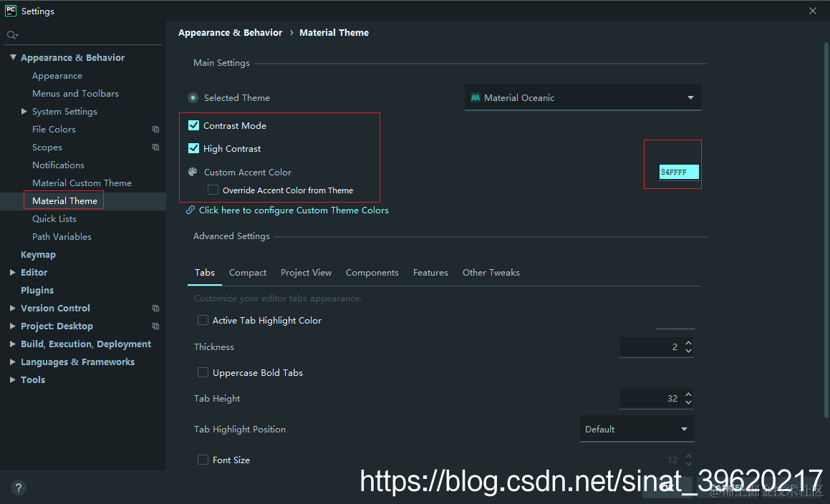Click the search magnifier icon
The width and height of the screenshot is (830, 504).
coord(11,35)
